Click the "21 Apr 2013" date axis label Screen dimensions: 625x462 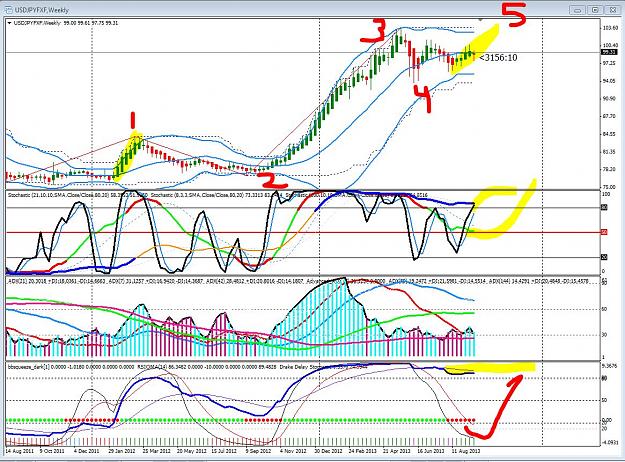pos(397,451)
